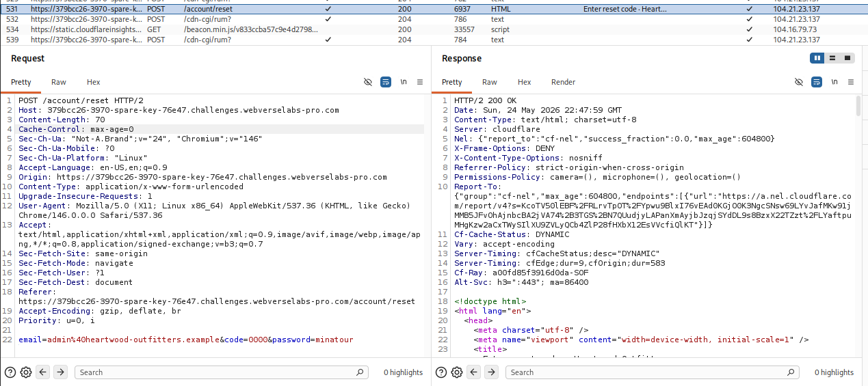The image size is (868, 386).
Task: Click the 786 length cell in row 532
Action: click(460, 19)
